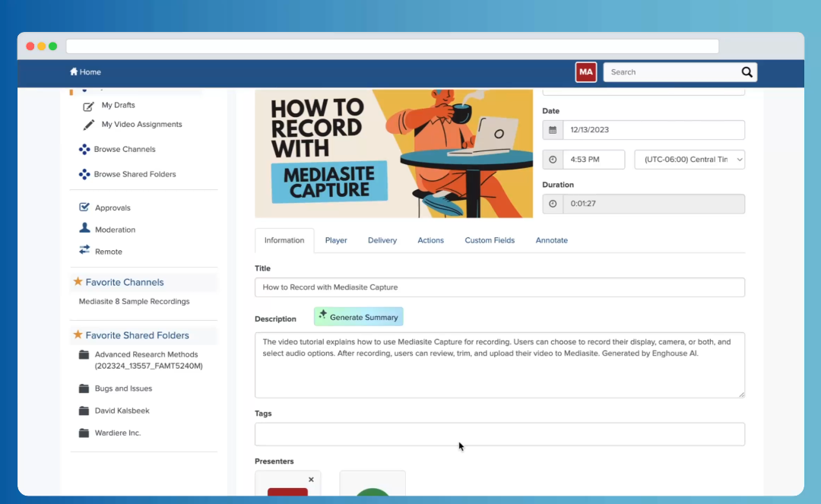
Task: Click the Description text area
Action: tap(499, 365)
